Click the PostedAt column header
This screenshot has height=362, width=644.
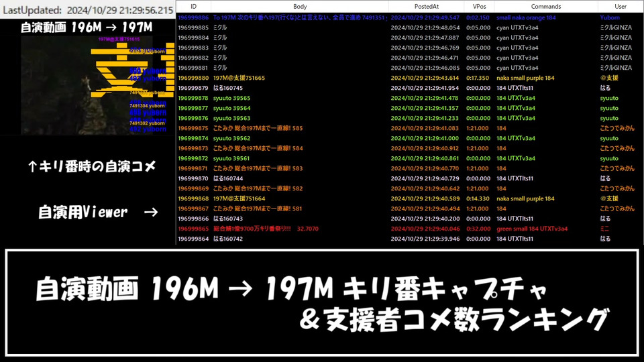(427, 7)
